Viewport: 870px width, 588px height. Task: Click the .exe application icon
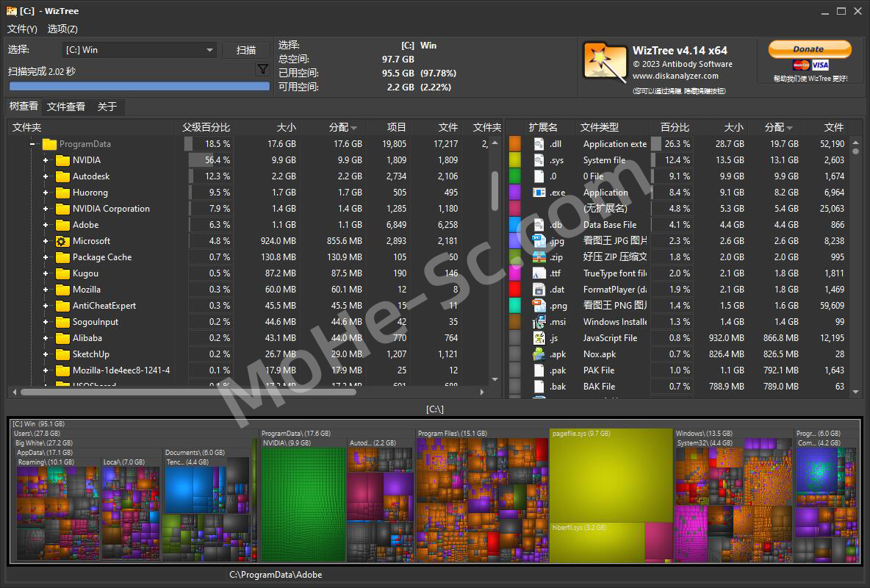coord(539,193)
